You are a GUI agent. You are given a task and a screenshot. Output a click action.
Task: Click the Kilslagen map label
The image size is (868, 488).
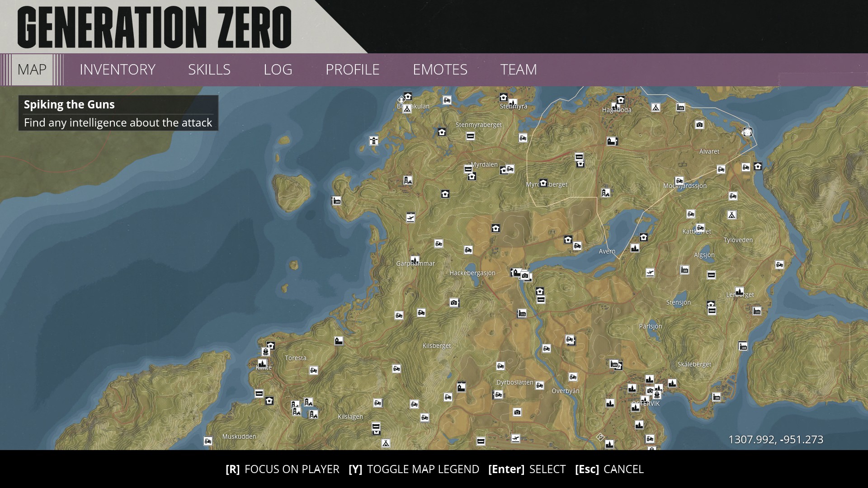pos(350,417)
